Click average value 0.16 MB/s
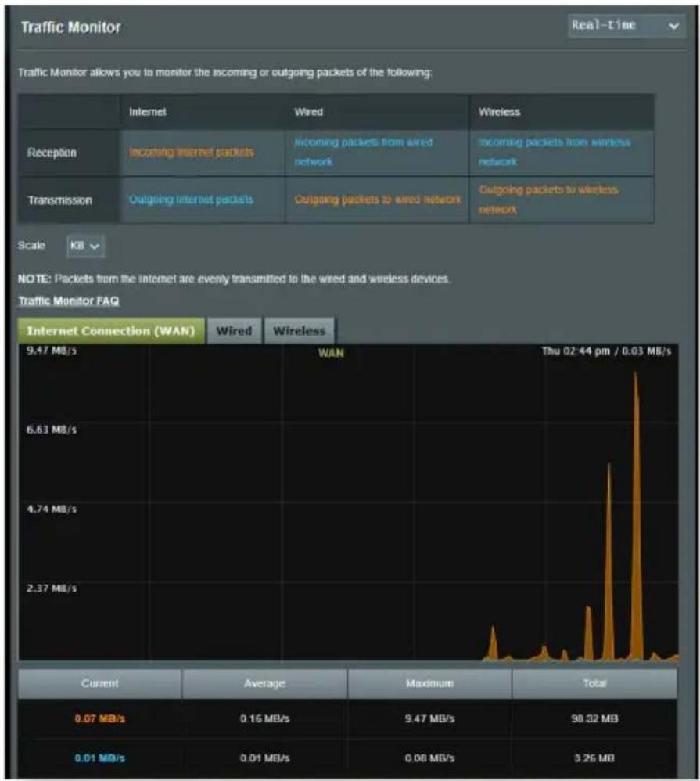This screenshot has height=781, width=700. coord(265,718)
